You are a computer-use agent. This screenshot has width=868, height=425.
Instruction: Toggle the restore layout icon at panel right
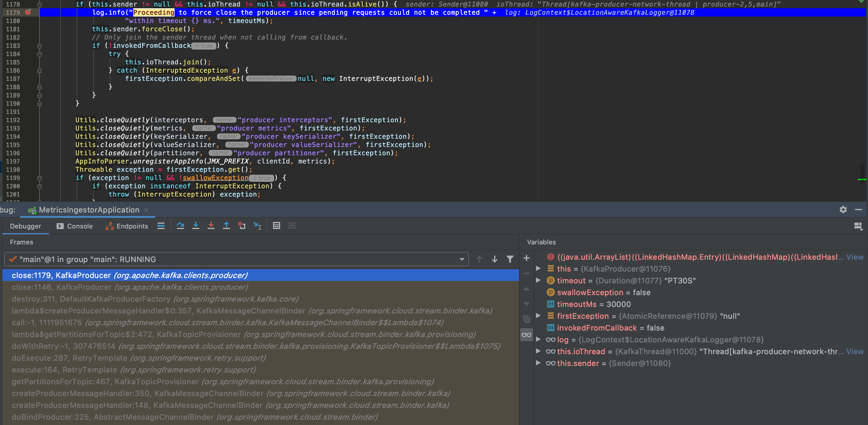858,226
